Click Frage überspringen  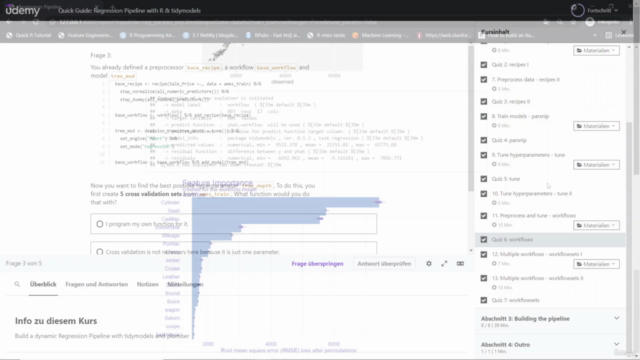(x=317, y=264)
